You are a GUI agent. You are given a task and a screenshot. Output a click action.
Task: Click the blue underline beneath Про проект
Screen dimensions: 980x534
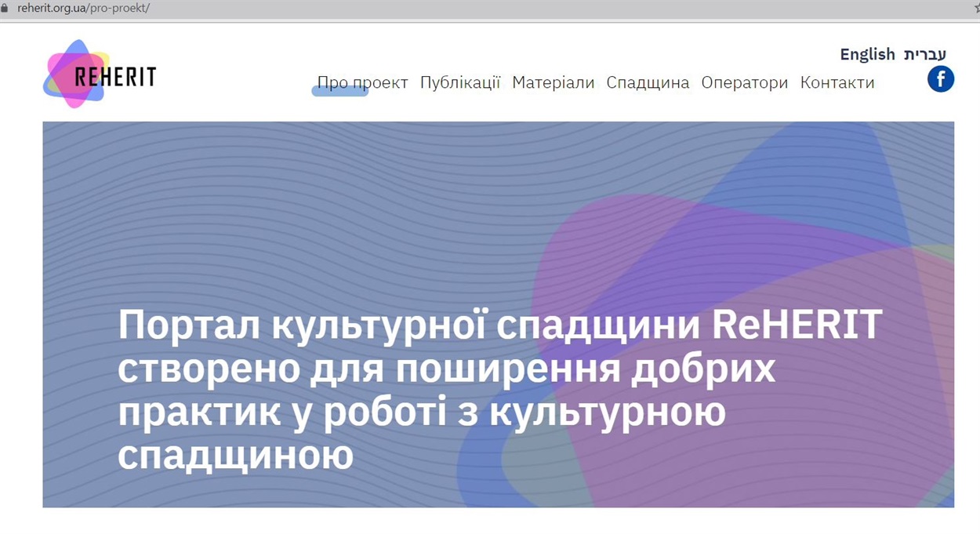click(x=339, y=92)
